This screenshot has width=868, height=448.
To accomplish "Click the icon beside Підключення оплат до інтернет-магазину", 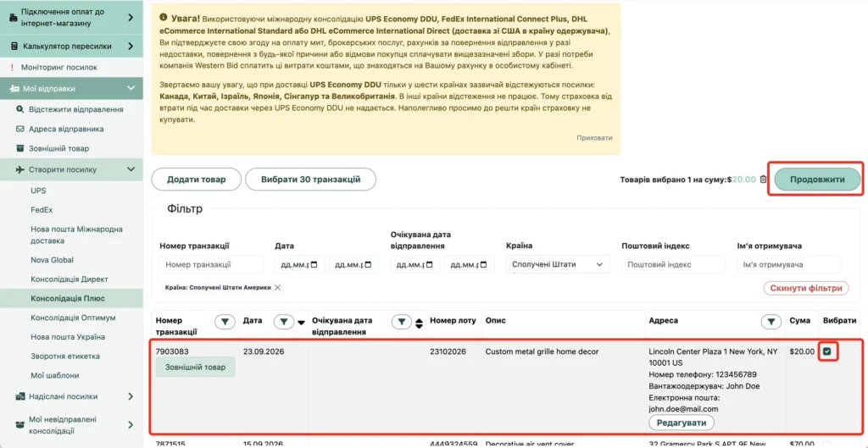I will coord(14,17).
